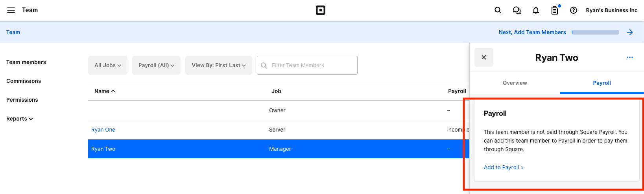The image size is (644, 194).
Task: Click the search icon in the filter field
Action: 264,65
